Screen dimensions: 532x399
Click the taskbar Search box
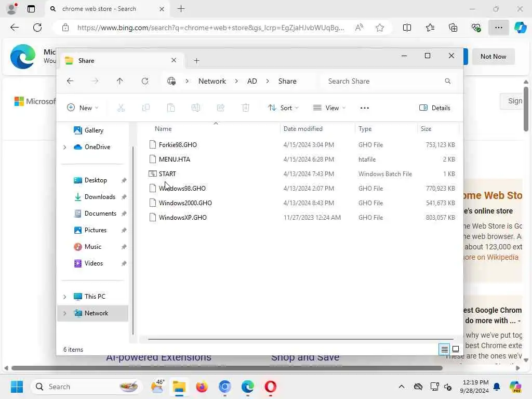point(87,387)
